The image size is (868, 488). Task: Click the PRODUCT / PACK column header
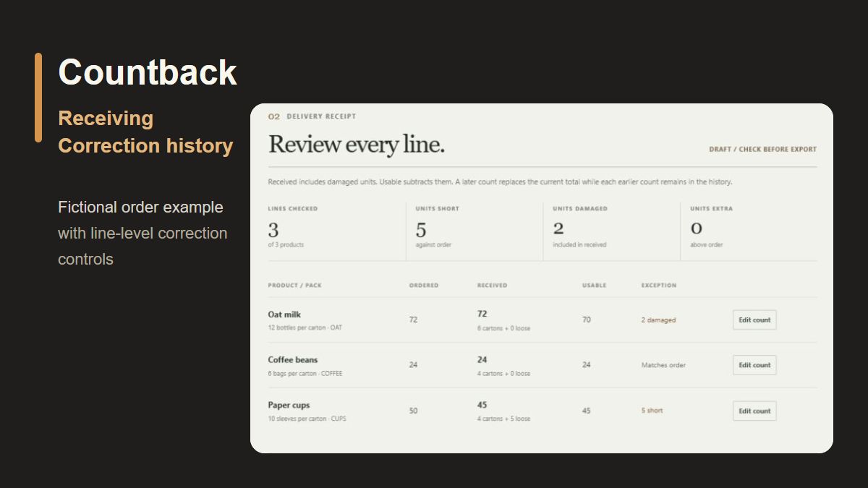295,286
